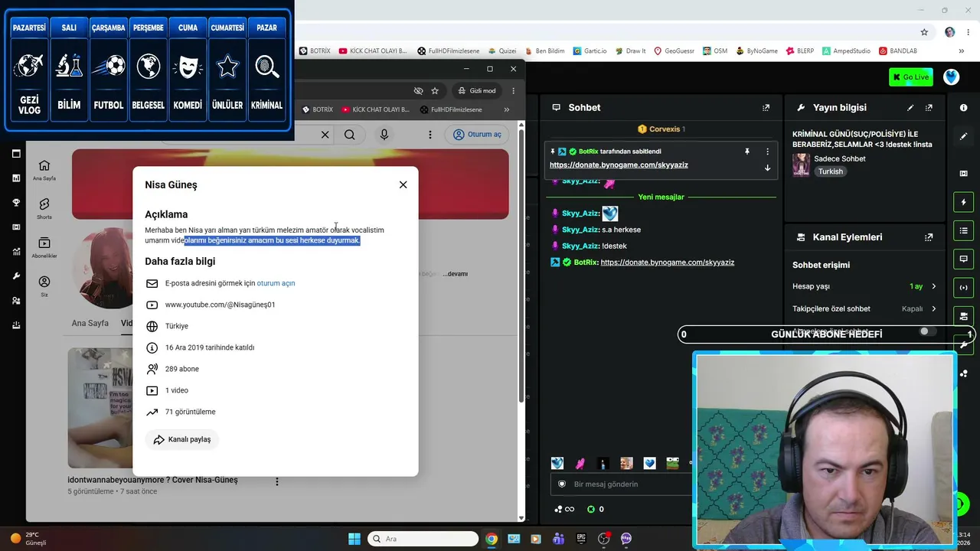Bookmark this page in incognito window

pos(435,90)
